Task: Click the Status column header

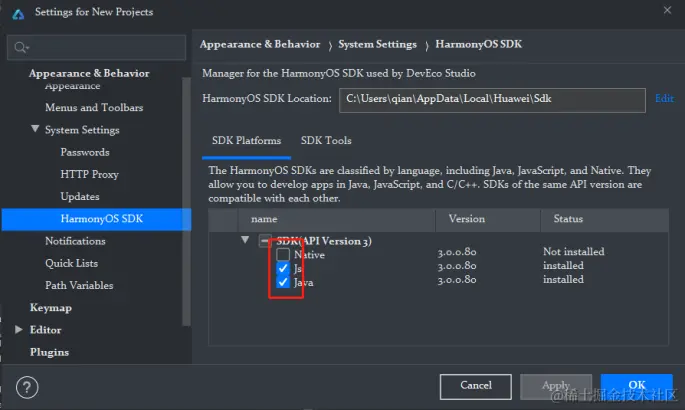Action: click(605, 219)
